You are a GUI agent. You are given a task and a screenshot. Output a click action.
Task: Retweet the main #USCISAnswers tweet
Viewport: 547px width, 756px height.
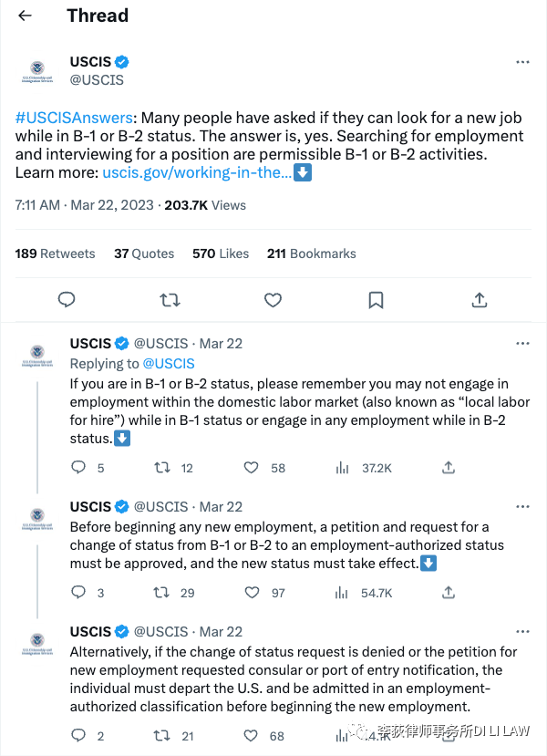point(170,299)
